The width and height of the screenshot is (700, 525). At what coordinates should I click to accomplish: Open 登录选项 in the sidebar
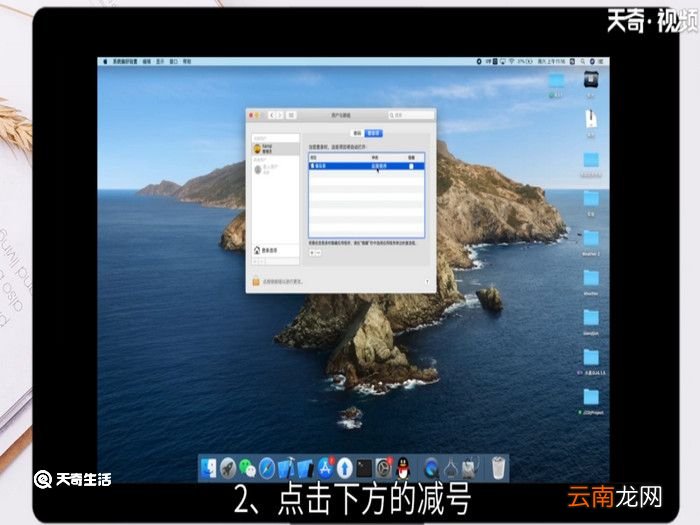point(275,250)
